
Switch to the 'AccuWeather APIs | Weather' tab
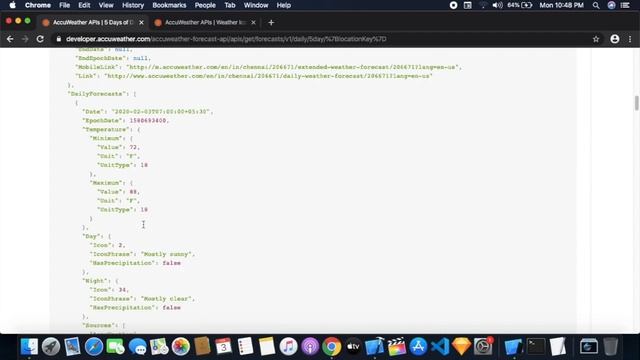pyautogui.click(x=205, y=22)
